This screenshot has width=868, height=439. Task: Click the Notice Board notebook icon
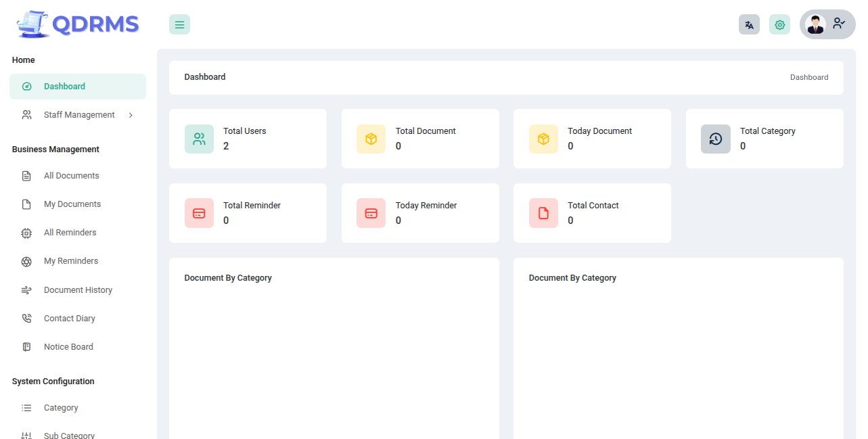pos(26,347)
